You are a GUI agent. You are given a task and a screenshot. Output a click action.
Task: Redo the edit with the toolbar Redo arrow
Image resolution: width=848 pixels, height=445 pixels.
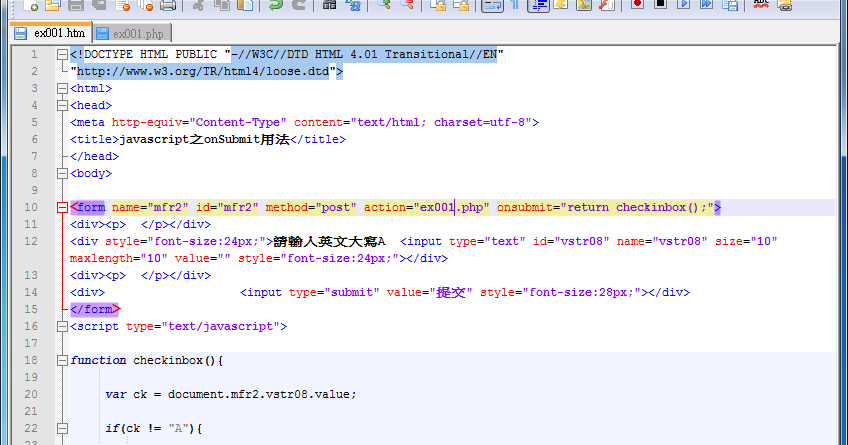tap(298, 5)
